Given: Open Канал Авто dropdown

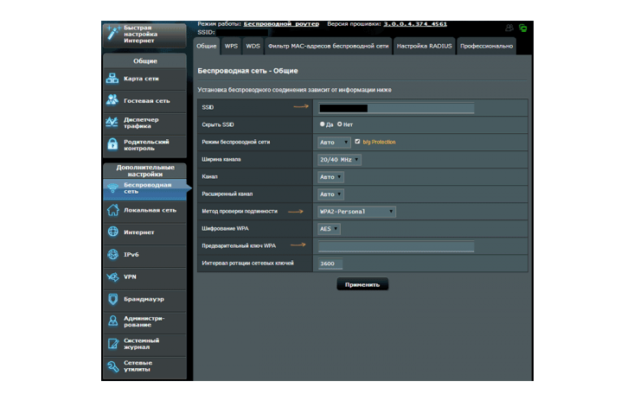Looking at the screenshot, I should click(331, 177).
